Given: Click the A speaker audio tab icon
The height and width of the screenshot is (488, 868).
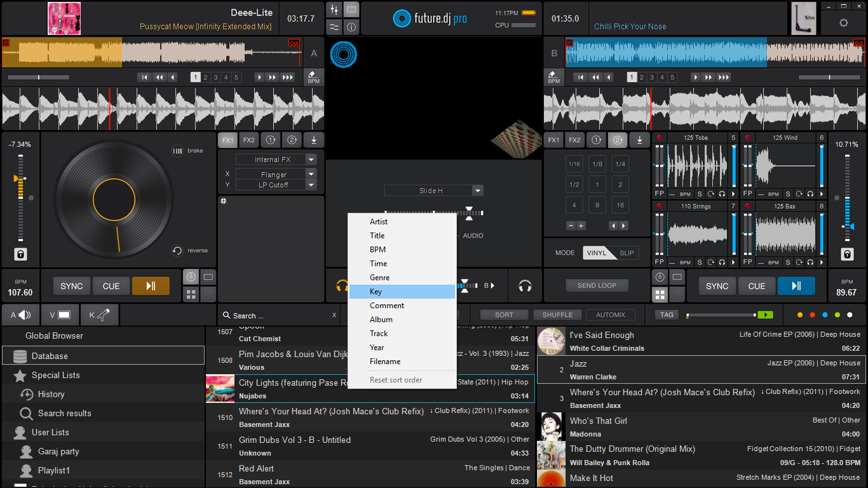Looking at the screenshot, I should click(21, 315).
